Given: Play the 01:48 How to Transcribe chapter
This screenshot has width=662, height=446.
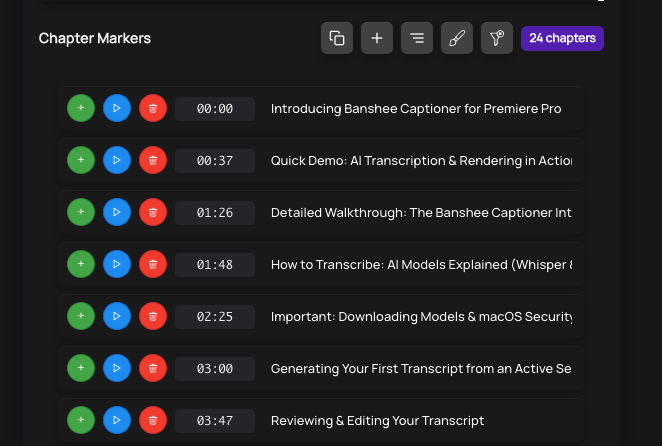Looking at the screenshot, I should pos(117,264).
